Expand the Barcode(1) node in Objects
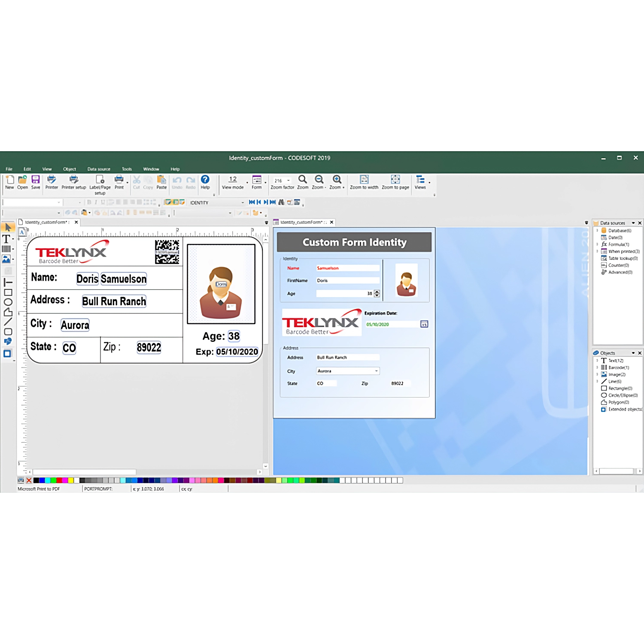This screenshot has width=644, height=644. (x=597, y=368)
